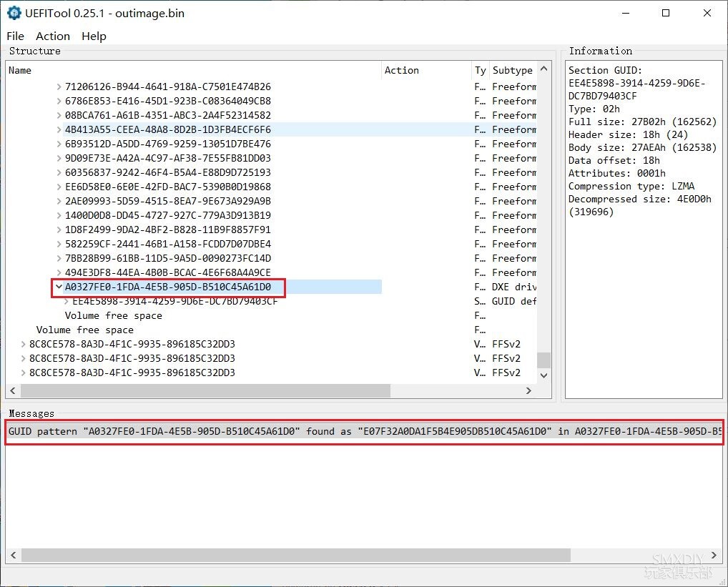
Task: Click the 'Body size: 27AEAh (162538)' line
Action: click(x=643, y=147)
